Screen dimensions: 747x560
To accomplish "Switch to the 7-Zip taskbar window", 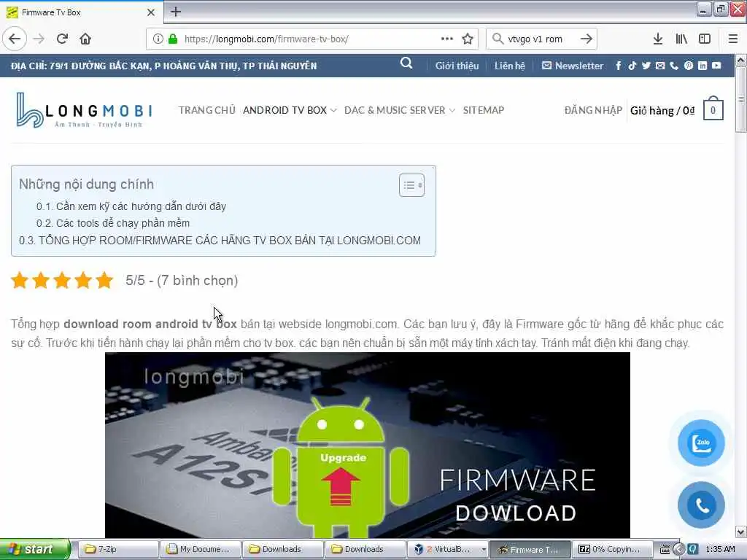I will pos(117,550).
